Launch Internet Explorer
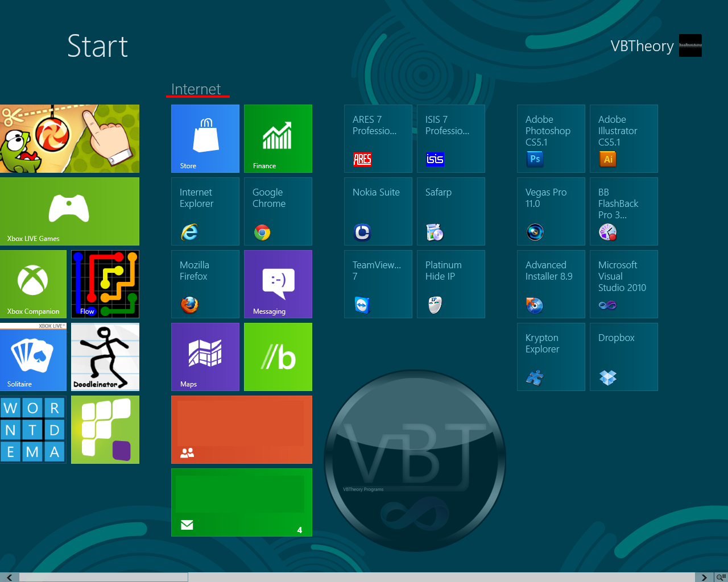This screenshot has height=582, width=728. pos(205,211)
